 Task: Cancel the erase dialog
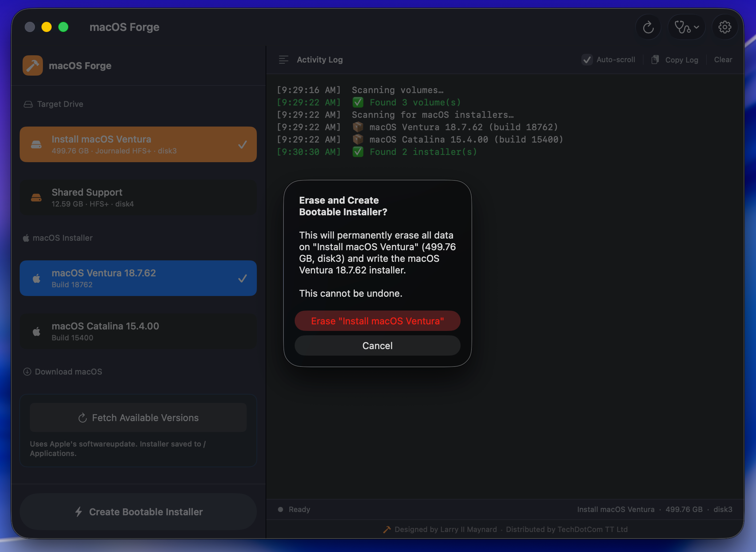(x=377, y=345)
